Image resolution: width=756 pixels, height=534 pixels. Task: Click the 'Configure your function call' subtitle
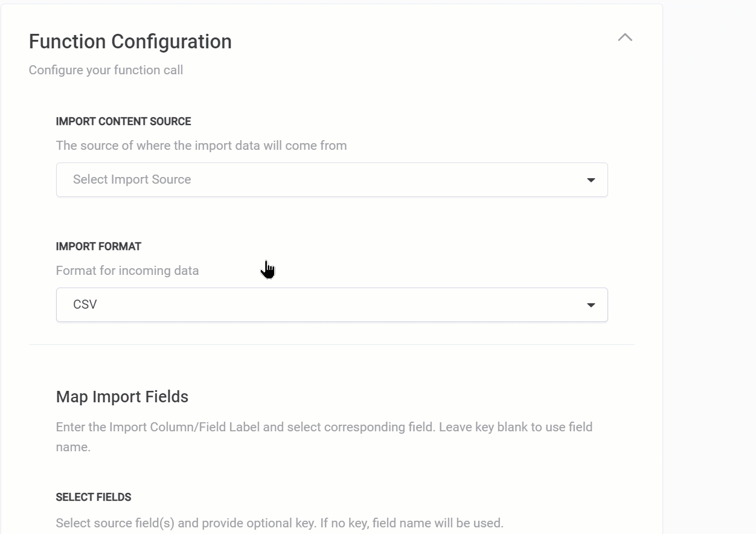pyautogui.click(x=106, y=70)
